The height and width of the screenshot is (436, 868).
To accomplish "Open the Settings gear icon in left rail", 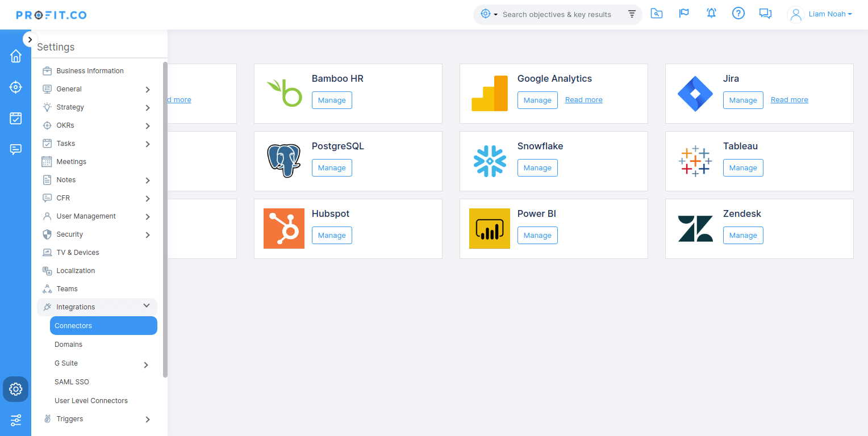I will click(16, 389).
